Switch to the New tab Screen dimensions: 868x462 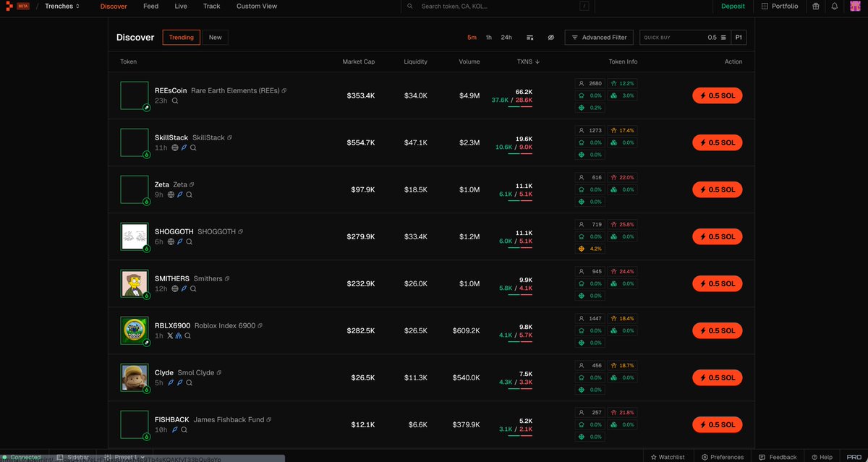pos(216,38)
